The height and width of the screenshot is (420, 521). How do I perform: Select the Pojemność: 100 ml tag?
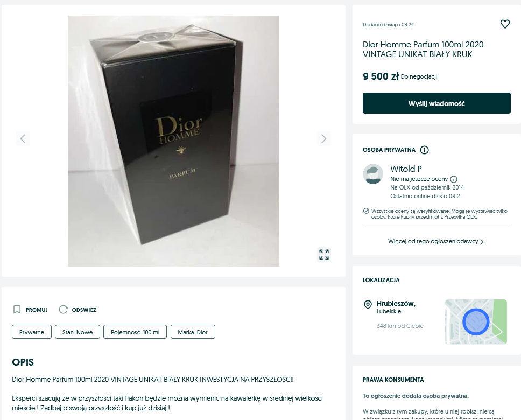(x=135, y=332)
